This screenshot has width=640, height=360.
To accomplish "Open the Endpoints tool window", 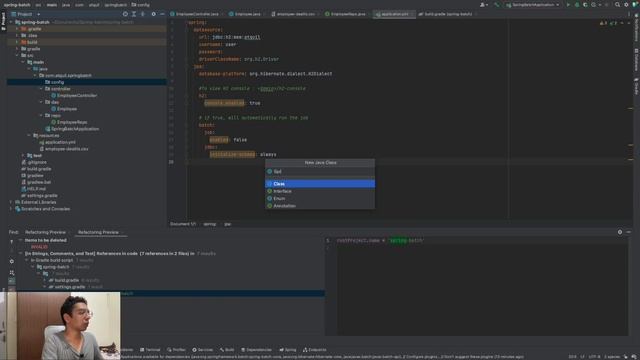I will [x=315, y=350].
